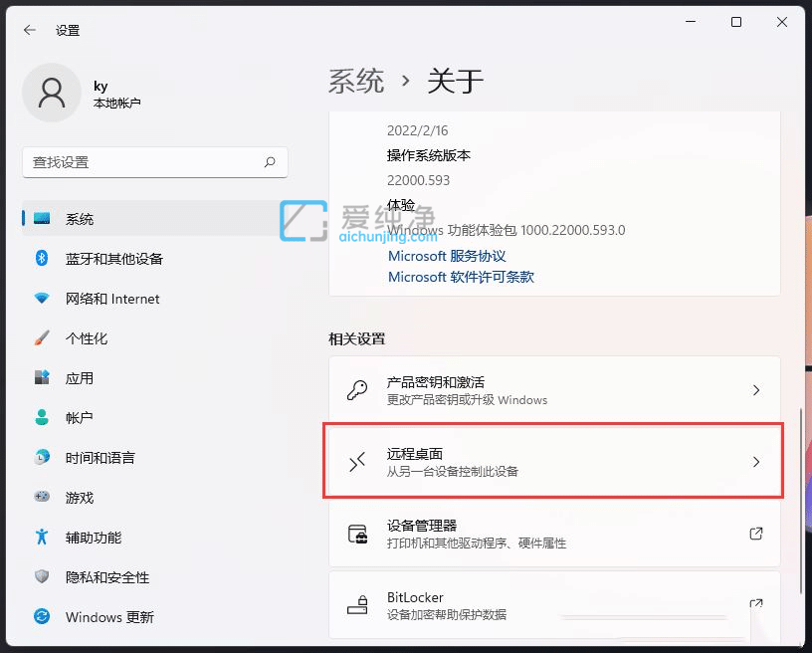Viewport: 812px width, 653px height.
Task: Click the 关于 page title
Action: [455, 82]
